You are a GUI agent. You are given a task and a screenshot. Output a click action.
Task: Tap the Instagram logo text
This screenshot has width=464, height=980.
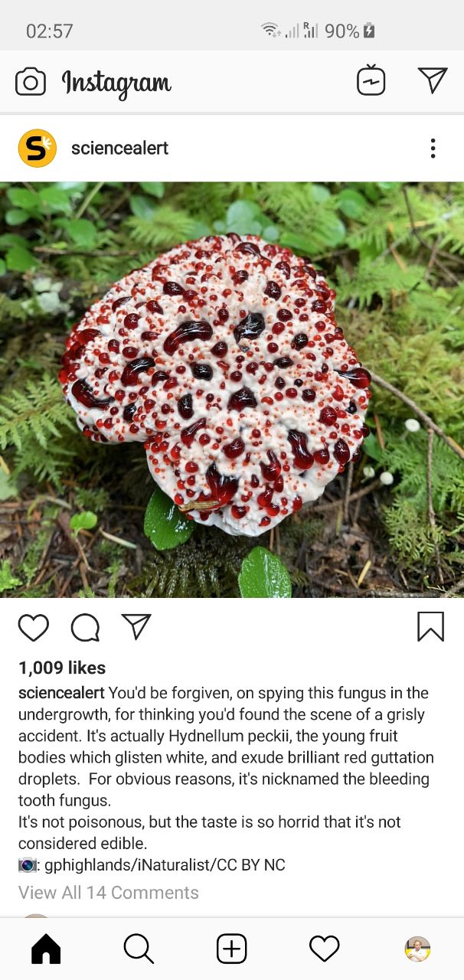click(x=116, y=83)
